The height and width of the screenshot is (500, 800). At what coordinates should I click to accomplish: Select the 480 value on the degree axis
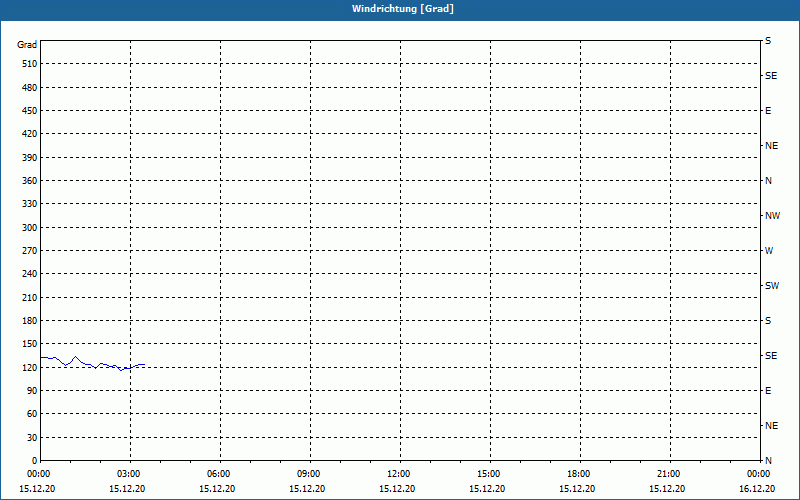coord(30,88)
